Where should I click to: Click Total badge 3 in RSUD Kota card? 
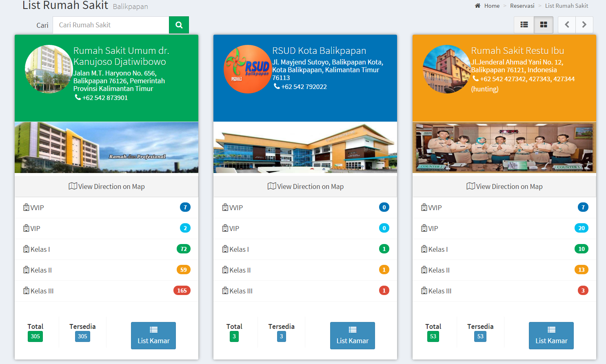coord(234,336)
